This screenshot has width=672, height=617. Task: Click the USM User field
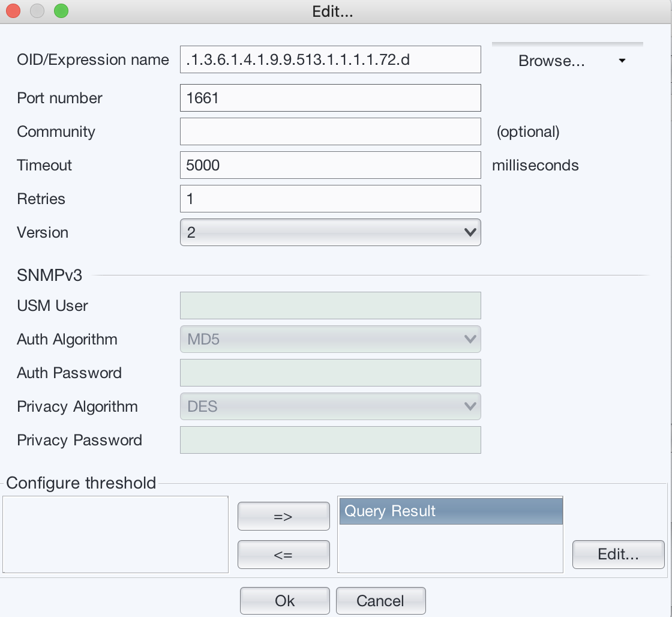pyautogui.click(x=330, y=305)
